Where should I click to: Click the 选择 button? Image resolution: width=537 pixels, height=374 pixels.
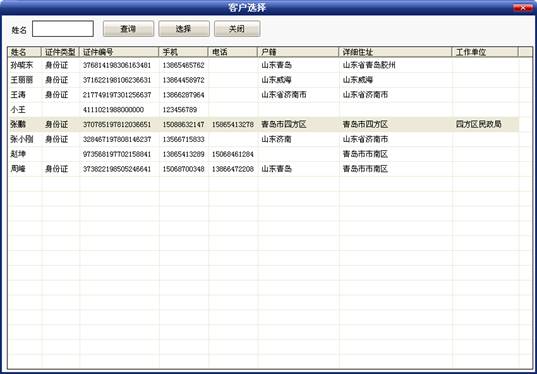tap(184, 29)
